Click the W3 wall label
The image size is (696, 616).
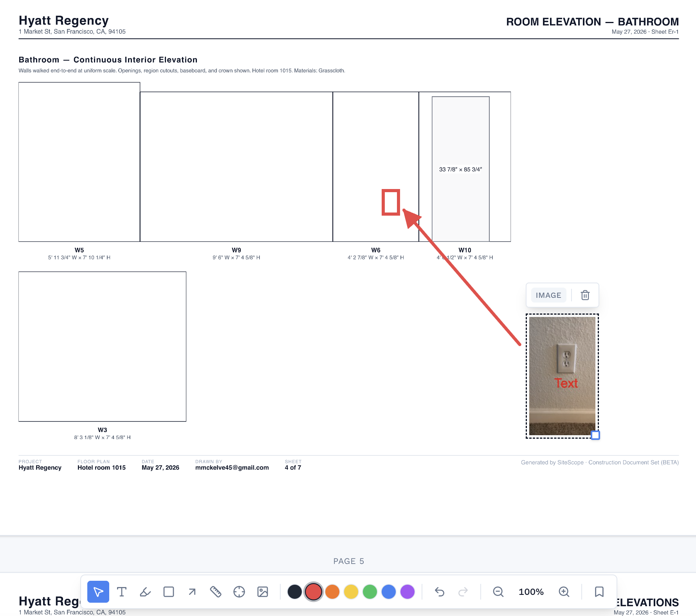103,430
